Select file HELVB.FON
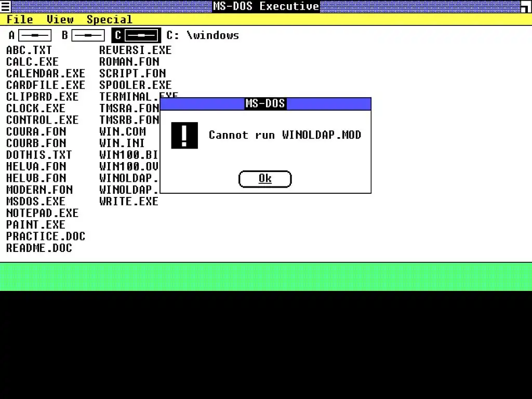This screenshot has height=399, width=532. point(36,178)
